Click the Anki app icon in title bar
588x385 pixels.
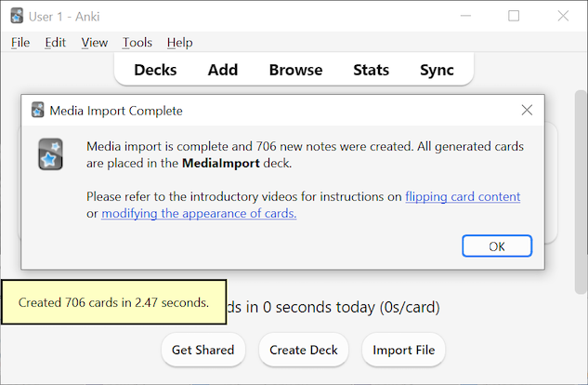[x=17, y=16]
